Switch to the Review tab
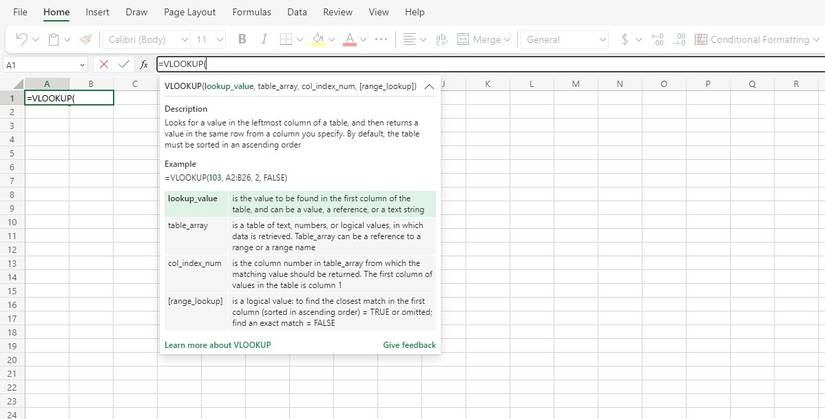The height and width of the screenshot is (419, 825). click(x=338, y=12)
